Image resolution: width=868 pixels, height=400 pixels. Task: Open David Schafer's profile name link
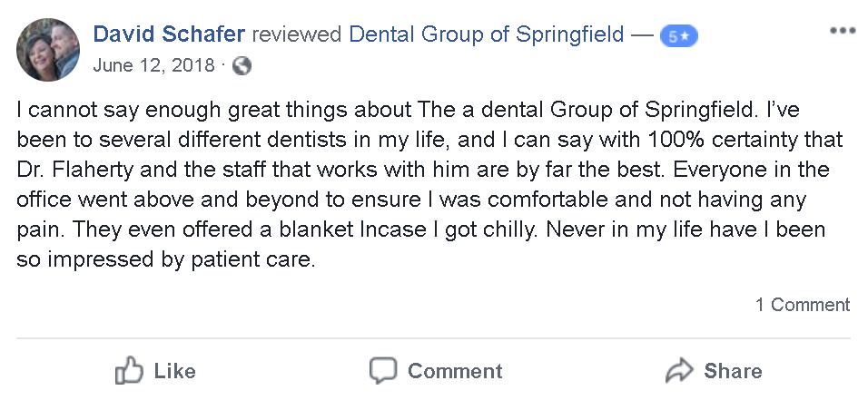pos(169,35)
